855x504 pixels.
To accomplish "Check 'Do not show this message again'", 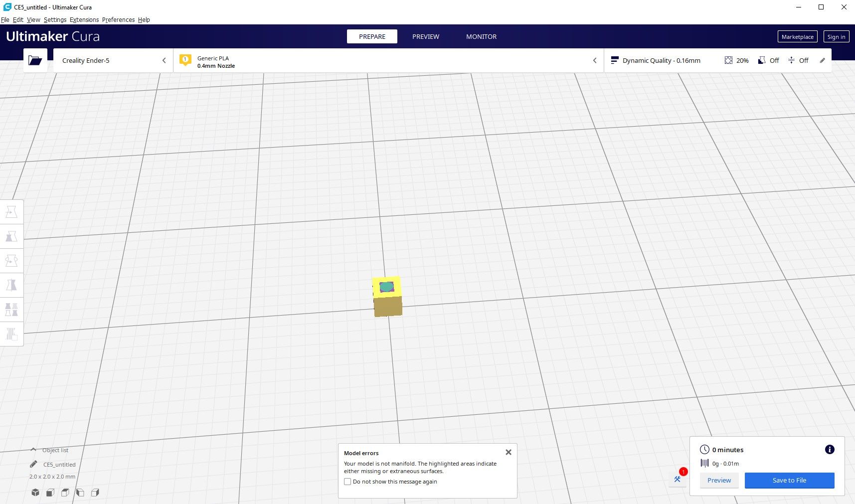I will point(347,482).
